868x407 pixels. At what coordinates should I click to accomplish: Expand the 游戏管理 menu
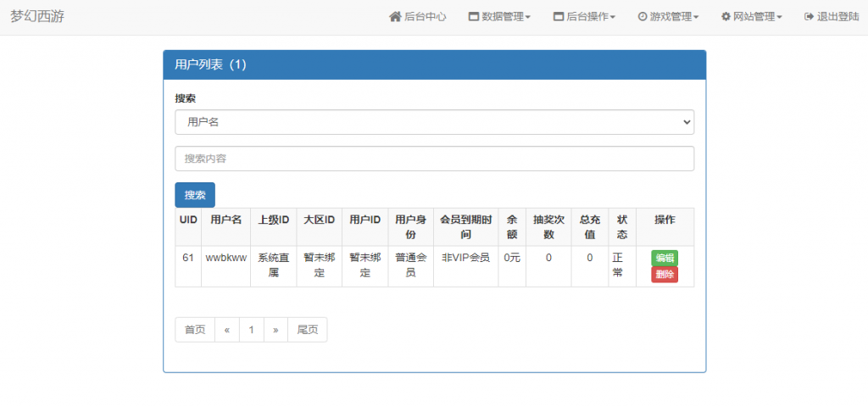[668, 17]
